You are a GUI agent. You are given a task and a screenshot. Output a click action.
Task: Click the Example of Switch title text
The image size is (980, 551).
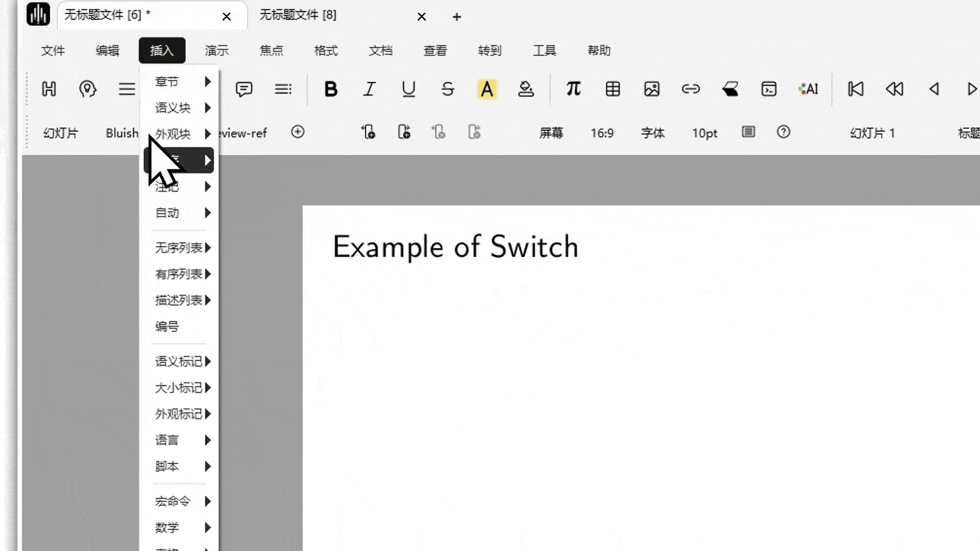click(455, 247)
